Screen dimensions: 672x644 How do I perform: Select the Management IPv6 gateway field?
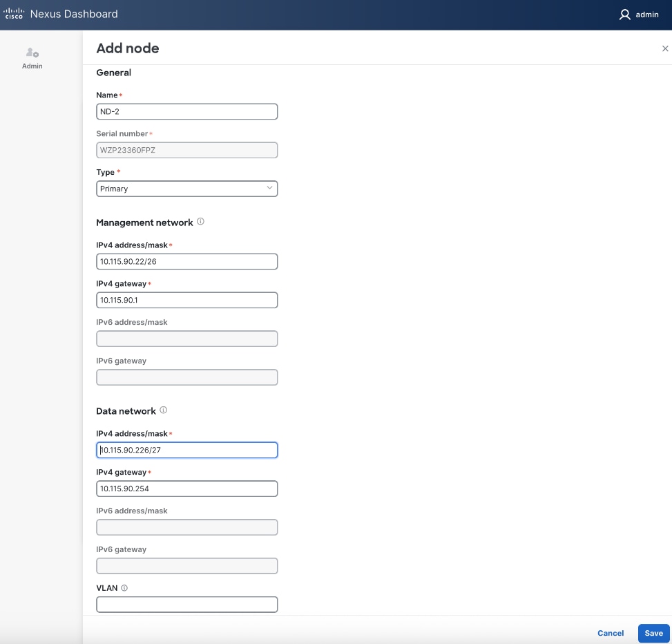pyautogui.click(x=186, y=377)
